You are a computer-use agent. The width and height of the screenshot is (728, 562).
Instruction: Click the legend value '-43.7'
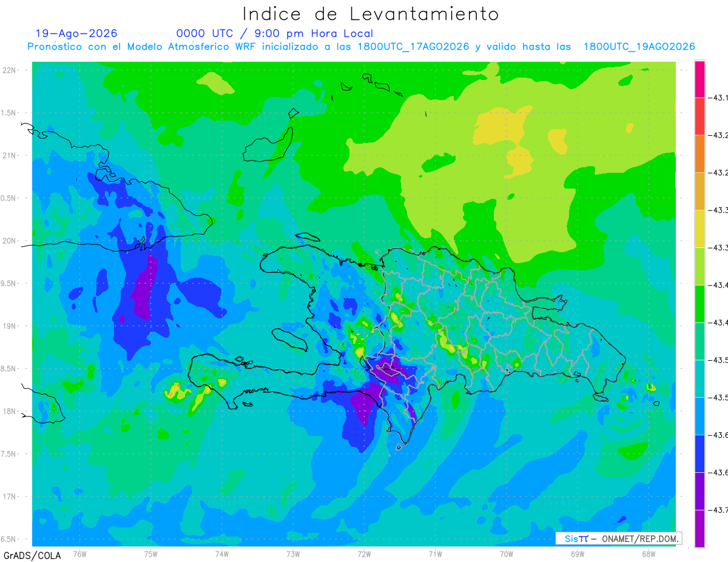click(718, 510)
